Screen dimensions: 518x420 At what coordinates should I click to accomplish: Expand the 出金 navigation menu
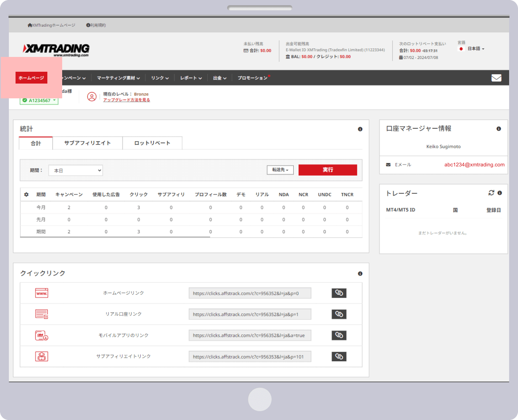(x=219, y=78)
